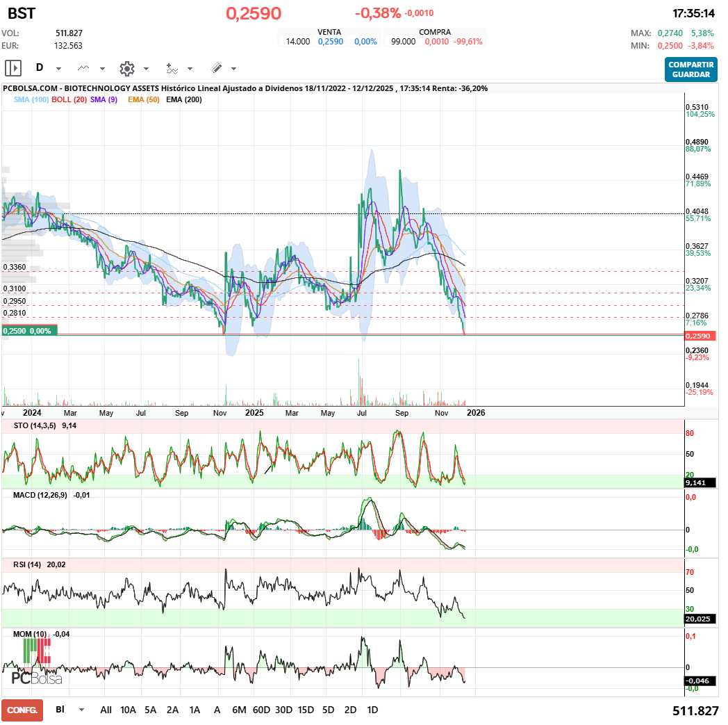Toggle the side panel icon

click(13, 68)
